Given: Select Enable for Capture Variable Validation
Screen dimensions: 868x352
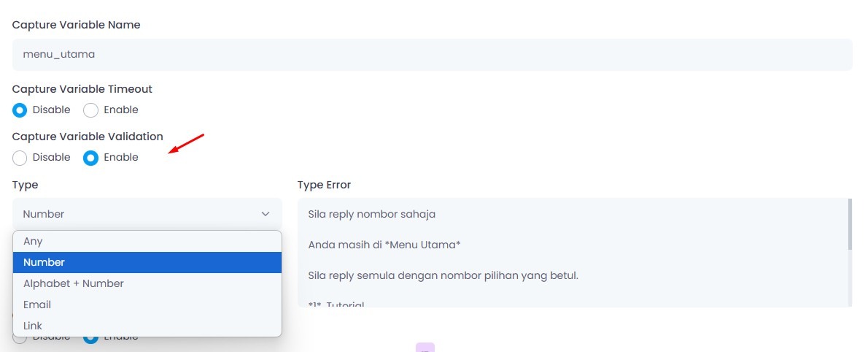Looking at the screenshot, I should (90, 158).
